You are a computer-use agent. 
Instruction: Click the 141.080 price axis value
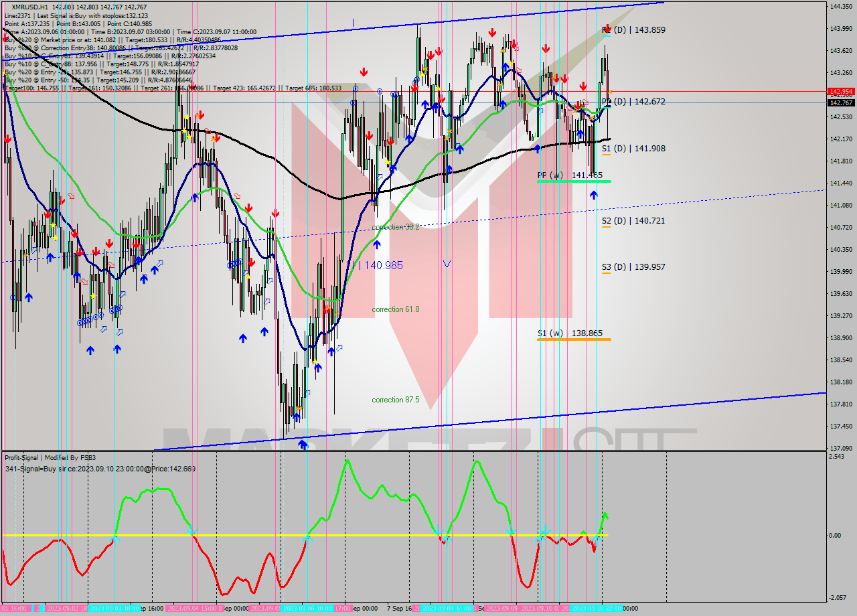pos(841,205)
